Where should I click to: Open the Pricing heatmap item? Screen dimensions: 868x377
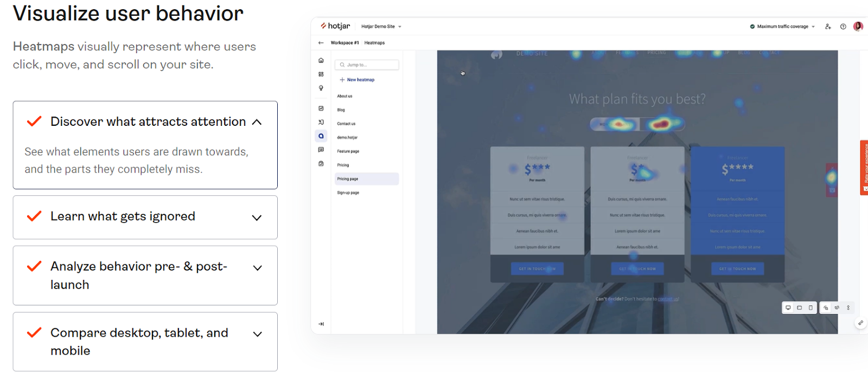pyautogui.click(x=343, y=165)
